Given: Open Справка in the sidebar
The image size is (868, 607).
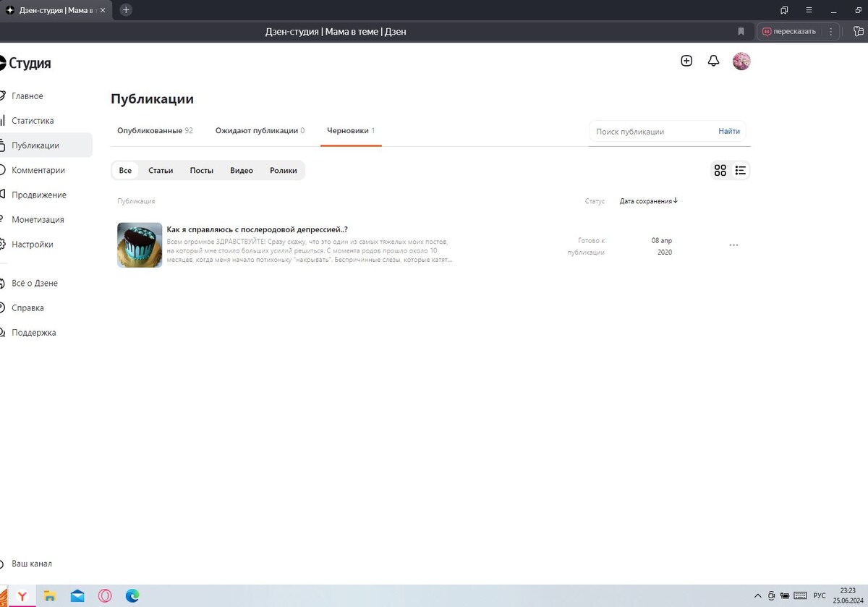Looking at the screenshot, I should [27, 307].
